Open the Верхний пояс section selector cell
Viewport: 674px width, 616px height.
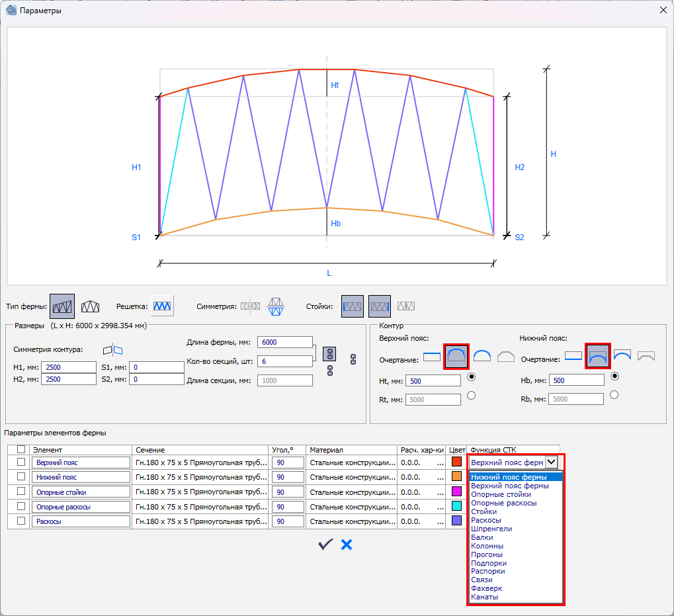[201, 462]
